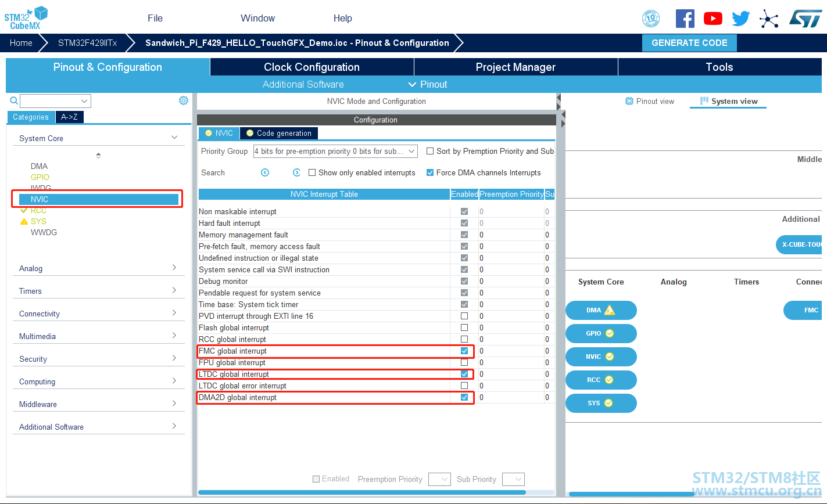Switch to the Project Manager tab
This screenshot has width=827, height=504.
click(x=516, y=67)
